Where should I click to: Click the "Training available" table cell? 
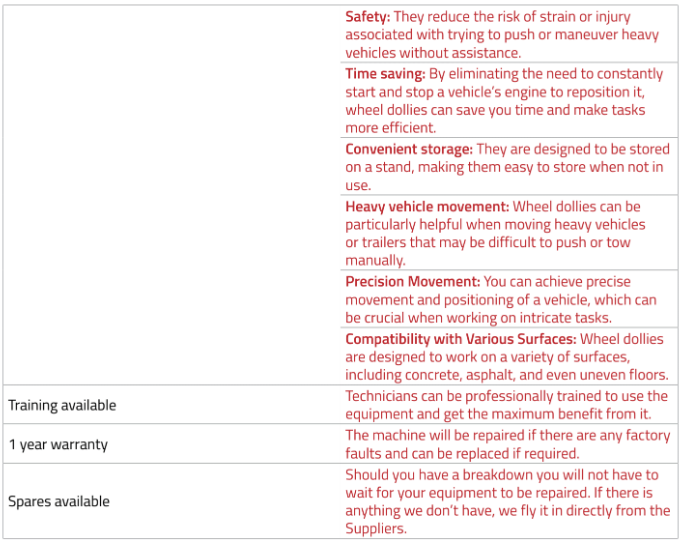[x=62, y=405]
